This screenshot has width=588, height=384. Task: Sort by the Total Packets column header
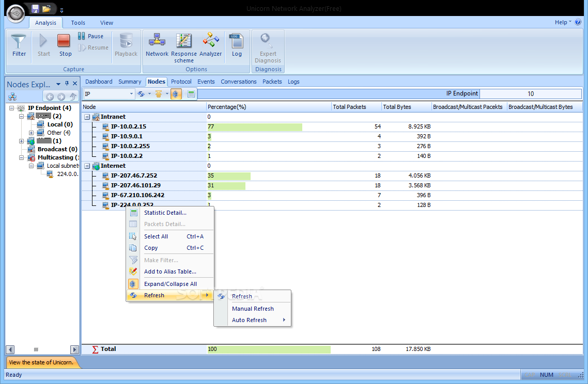coord(356,107)
